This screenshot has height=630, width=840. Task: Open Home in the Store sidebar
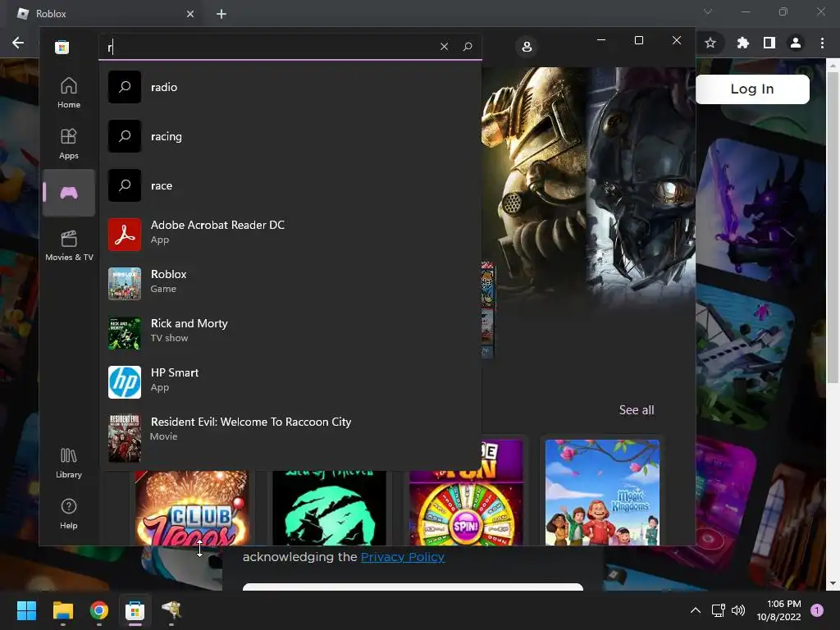coord(69,93)
